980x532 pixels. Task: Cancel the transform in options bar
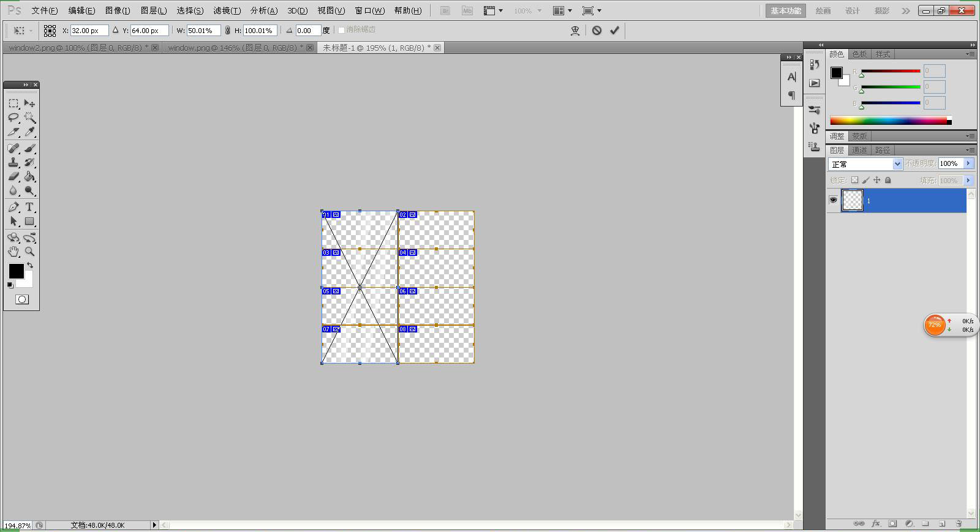pyautogui.click(x=597, y=30)
